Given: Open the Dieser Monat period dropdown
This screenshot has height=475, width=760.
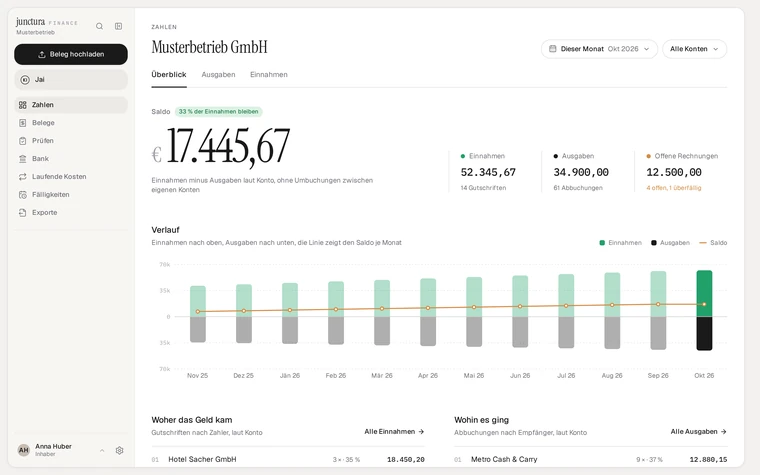Looking at the screenshot, I should tap(599, 49).
